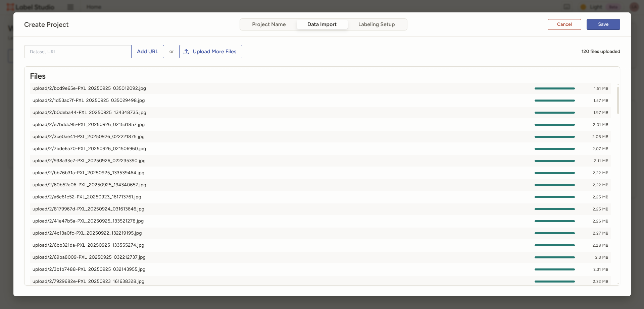Click inside the Dataset URL field
Screen dimensions: 644x309
pos(77,51)
